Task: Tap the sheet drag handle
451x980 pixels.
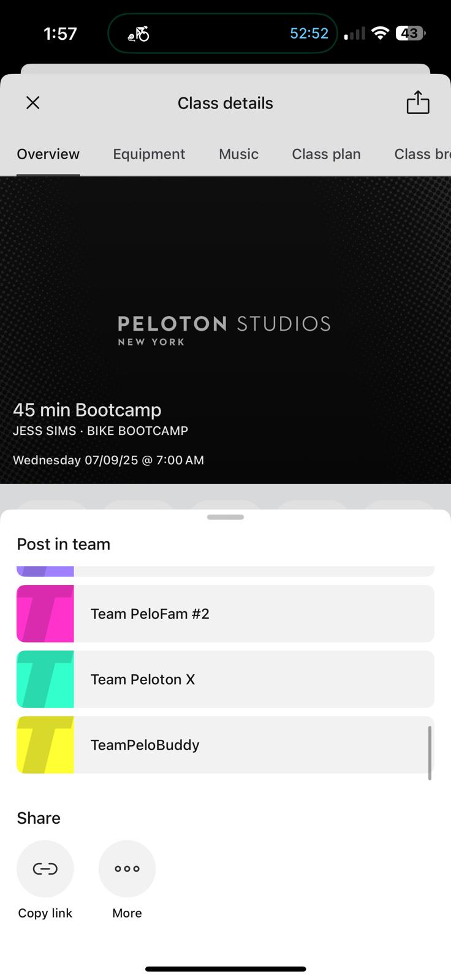Action: [x=225, y=518]
